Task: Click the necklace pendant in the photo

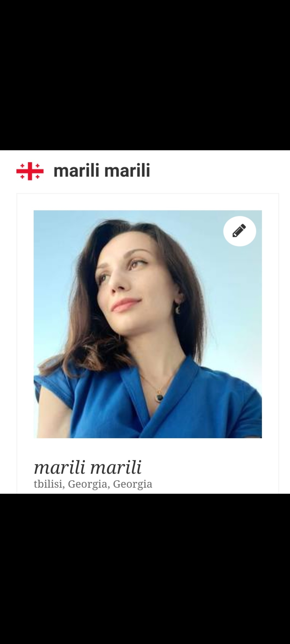Action: (x=160, y=397)
